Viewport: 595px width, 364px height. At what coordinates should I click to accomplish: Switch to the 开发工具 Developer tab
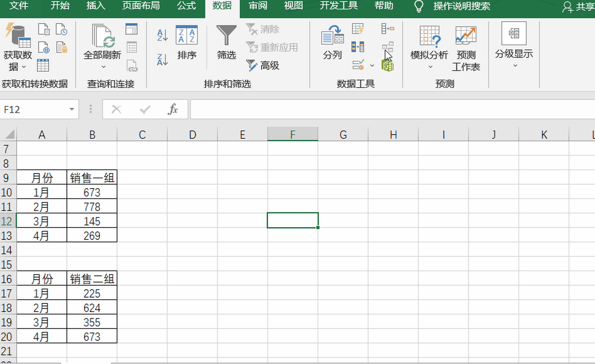[338, 6]
